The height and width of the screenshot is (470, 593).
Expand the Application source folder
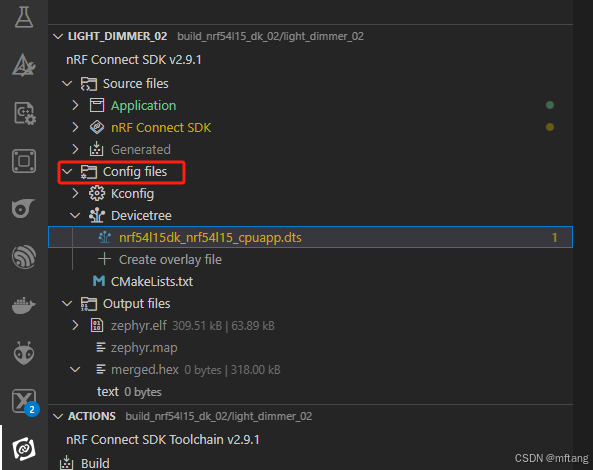click(x=75, y=105)
